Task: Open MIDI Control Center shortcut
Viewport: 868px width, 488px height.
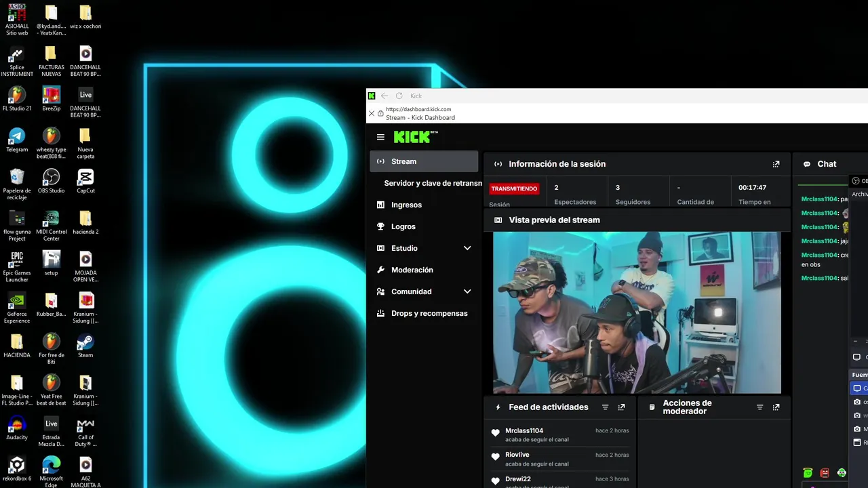Action: pos(51,226)
